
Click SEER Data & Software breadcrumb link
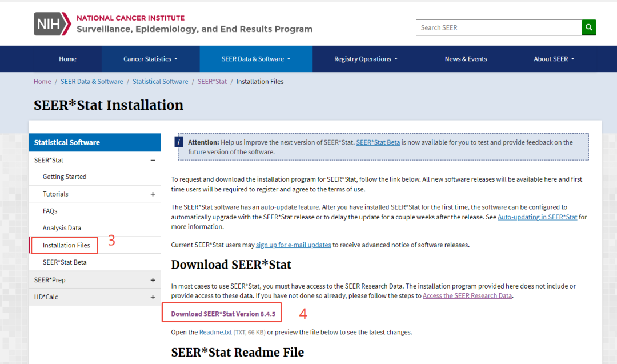pyautogui.click(x=91, y=82)
